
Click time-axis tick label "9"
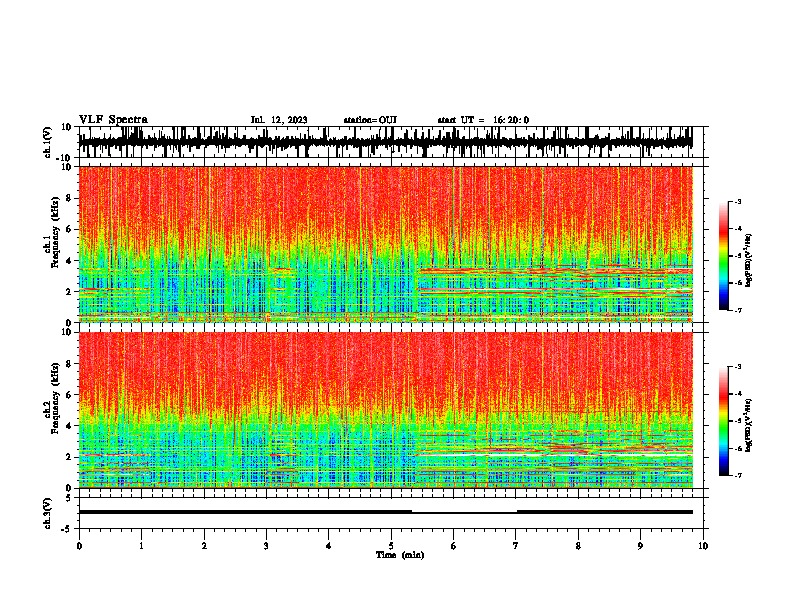[x=640, y=546]
